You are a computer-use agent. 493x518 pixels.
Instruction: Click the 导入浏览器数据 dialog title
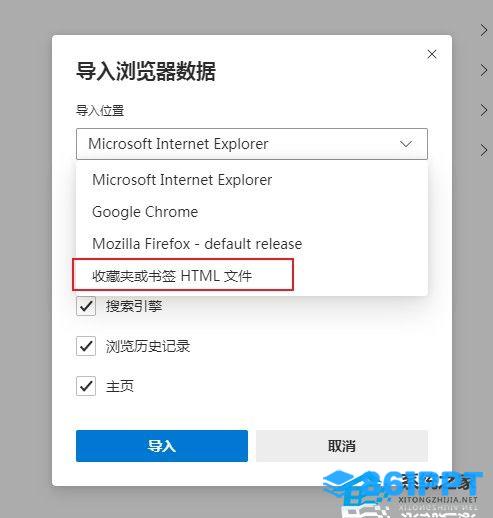click(x=146, y=71)
